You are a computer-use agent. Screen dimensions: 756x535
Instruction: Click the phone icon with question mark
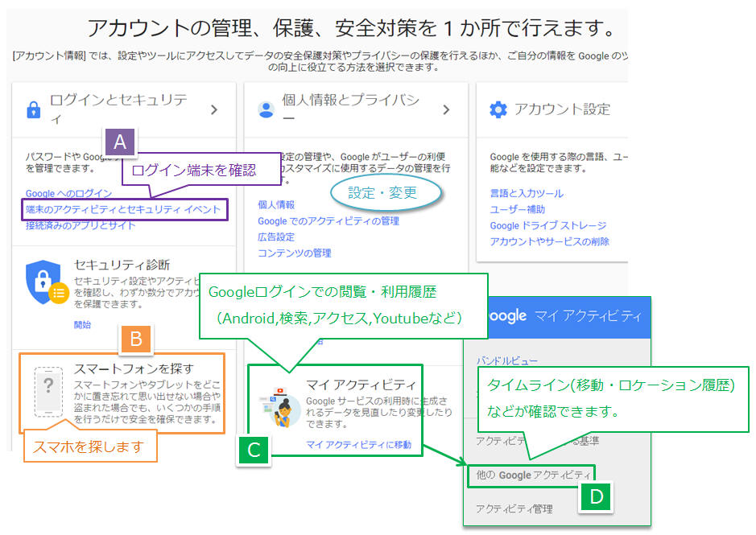click(x=49, y=391)
